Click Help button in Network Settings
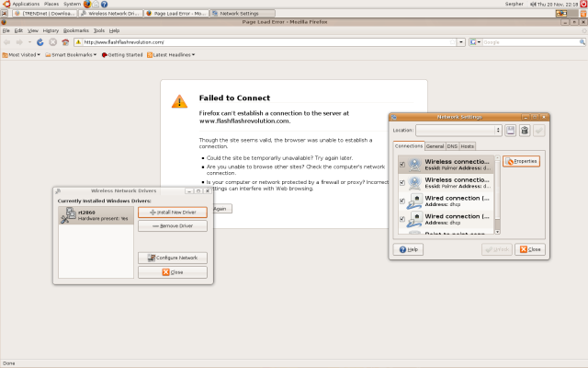This screenshot has height=368, width=588. tap(408, 249)
